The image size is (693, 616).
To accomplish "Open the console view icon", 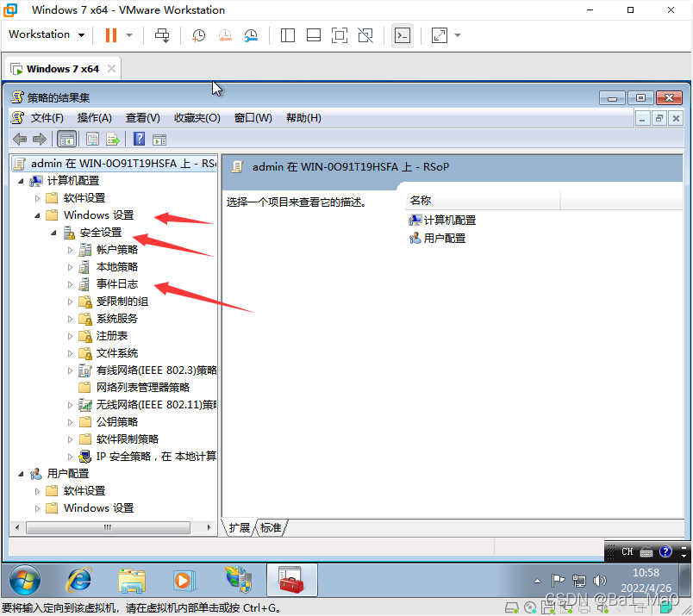I will pyautogui.click(x=403, y=35).
